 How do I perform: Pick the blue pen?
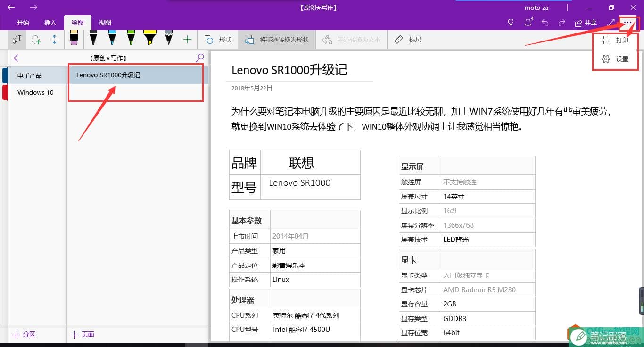[112, 39]
